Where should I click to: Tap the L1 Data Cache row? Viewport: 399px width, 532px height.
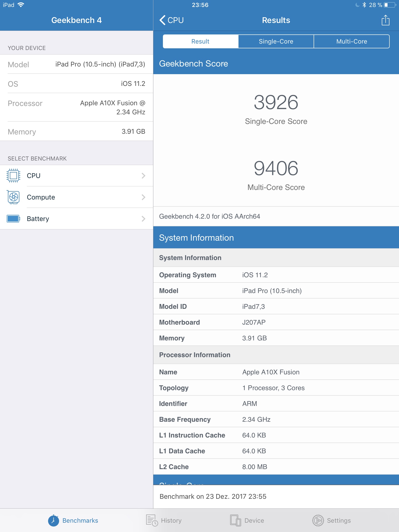click(276, 451)
